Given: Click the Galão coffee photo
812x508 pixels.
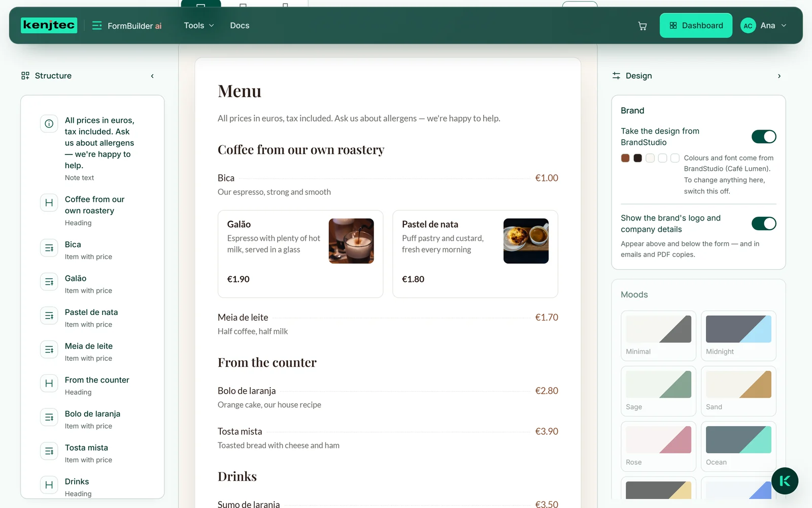Looking at the screenshot, I should [x=351, y=241].
